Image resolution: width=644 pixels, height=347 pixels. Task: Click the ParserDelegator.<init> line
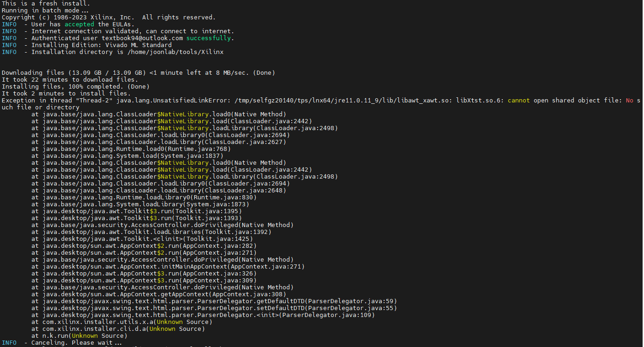203,315
